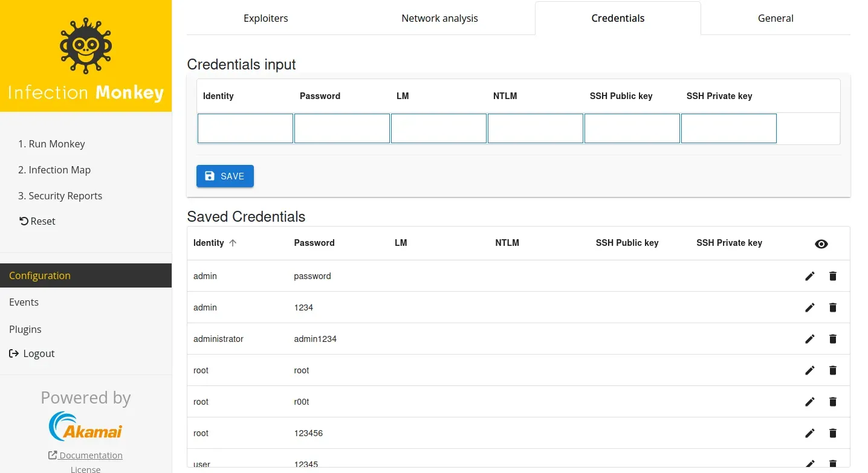Toggle the Identity column sort arrow

pos(233,242)
